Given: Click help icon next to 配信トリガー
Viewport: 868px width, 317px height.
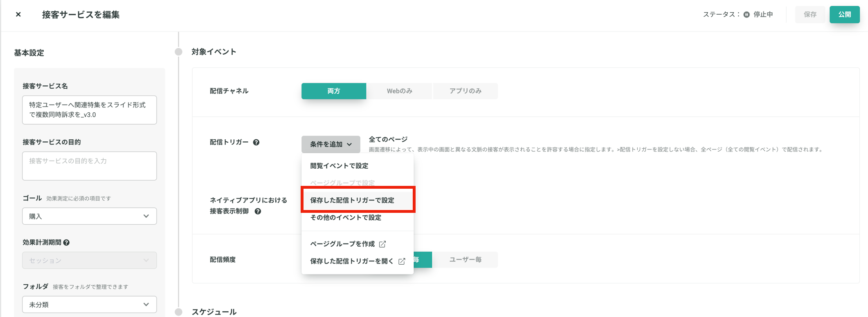Looking at the screenshot, I should (x=256, y=142).
